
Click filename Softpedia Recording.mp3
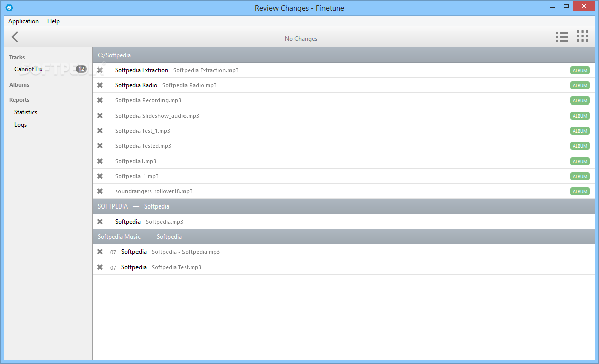[148, 100]
